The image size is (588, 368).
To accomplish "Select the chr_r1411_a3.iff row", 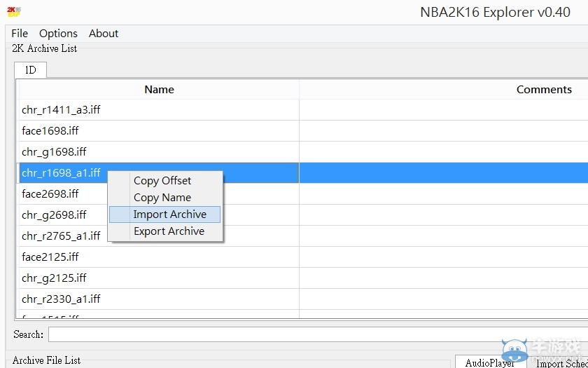I will (x=304, y=109).
